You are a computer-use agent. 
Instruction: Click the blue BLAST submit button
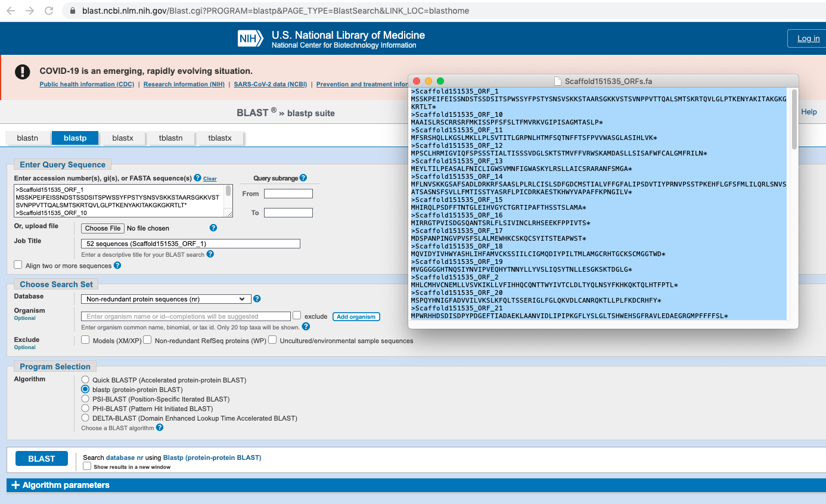41,459
